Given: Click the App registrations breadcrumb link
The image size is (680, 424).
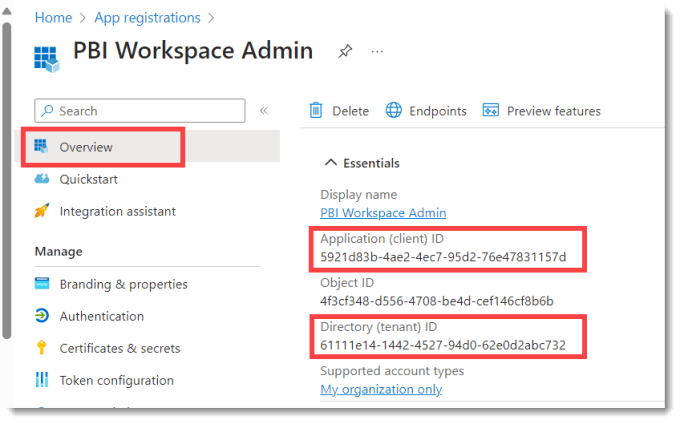Looking at the screenshot, I should click(x=147, y=18).
